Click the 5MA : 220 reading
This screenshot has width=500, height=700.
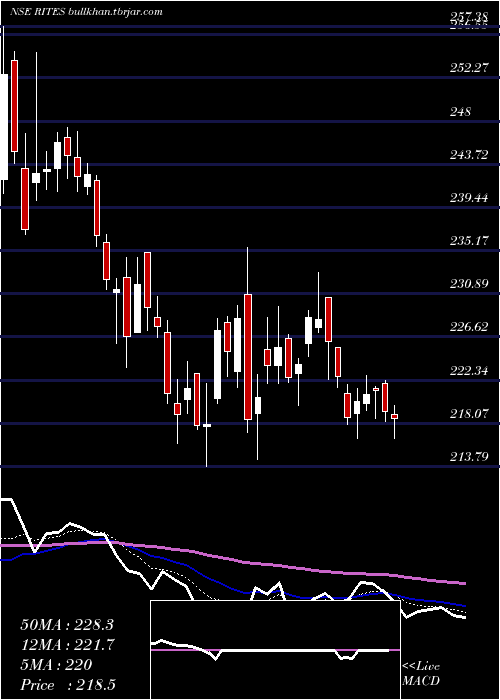[56, 665]
